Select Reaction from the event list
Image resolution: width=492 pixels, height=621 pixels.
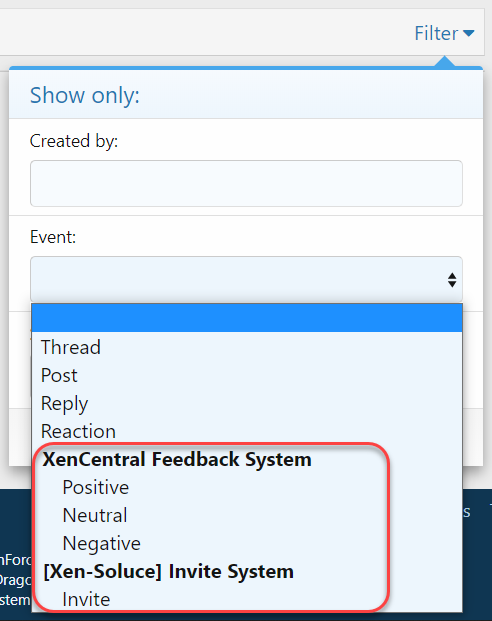click(247, 431)
